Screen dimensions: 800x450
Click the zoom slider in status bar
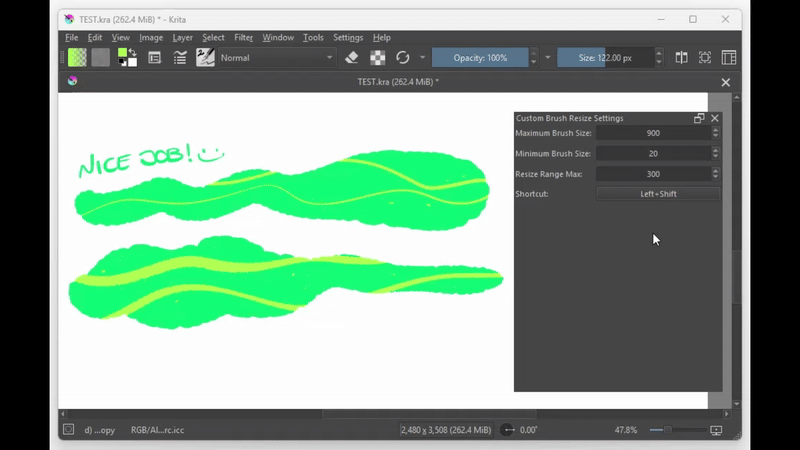[677, 430]
